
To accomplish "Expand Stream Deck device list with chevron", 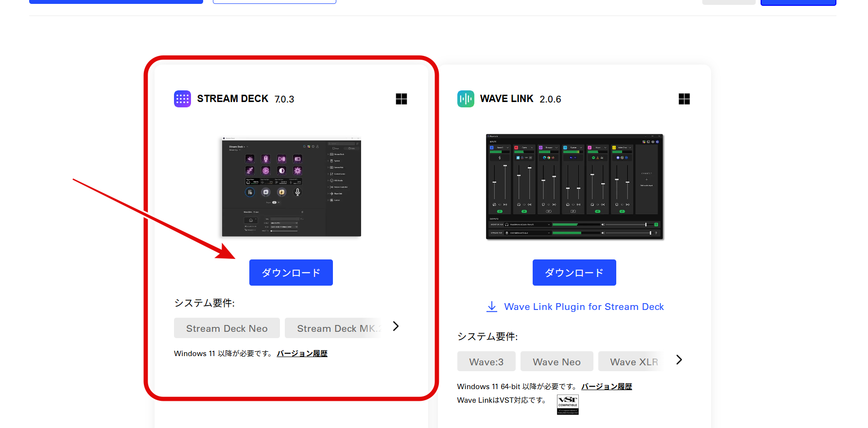I will [396, 326].
